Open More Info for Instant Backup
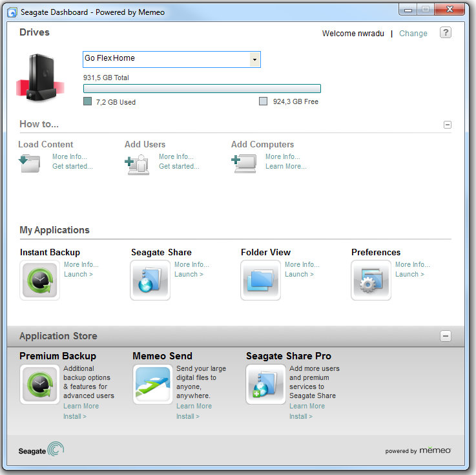Screen dimensions: 476x475 tap(81, 264)
